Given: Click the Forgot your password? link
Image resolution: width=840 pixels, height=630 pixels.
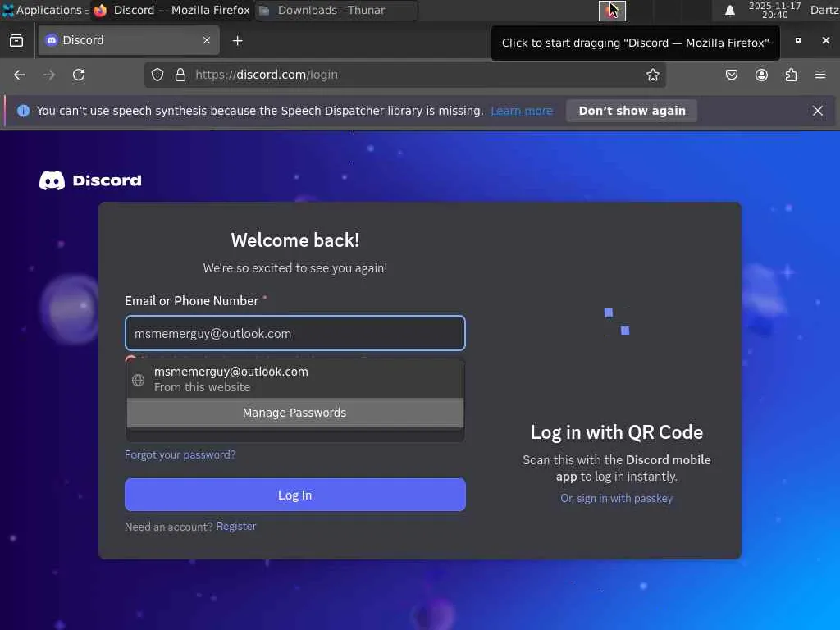Looking at the screenshot, I should coord(180,454).
